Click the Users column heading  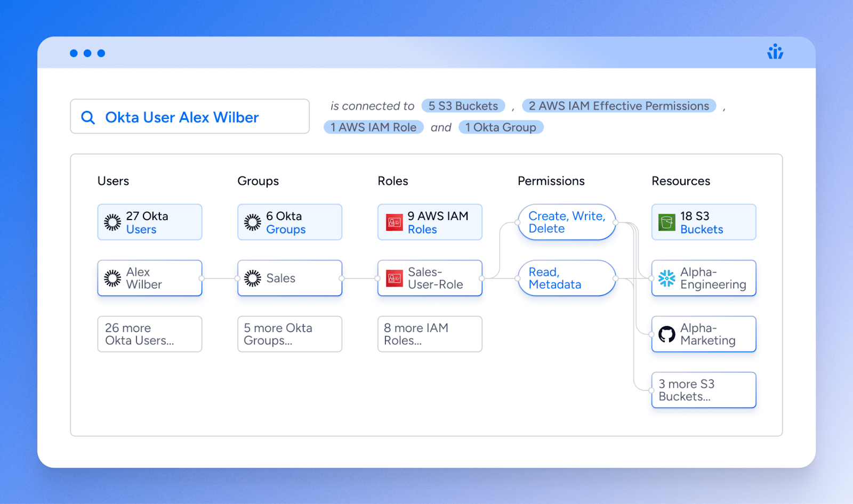[x=113, y=181]
